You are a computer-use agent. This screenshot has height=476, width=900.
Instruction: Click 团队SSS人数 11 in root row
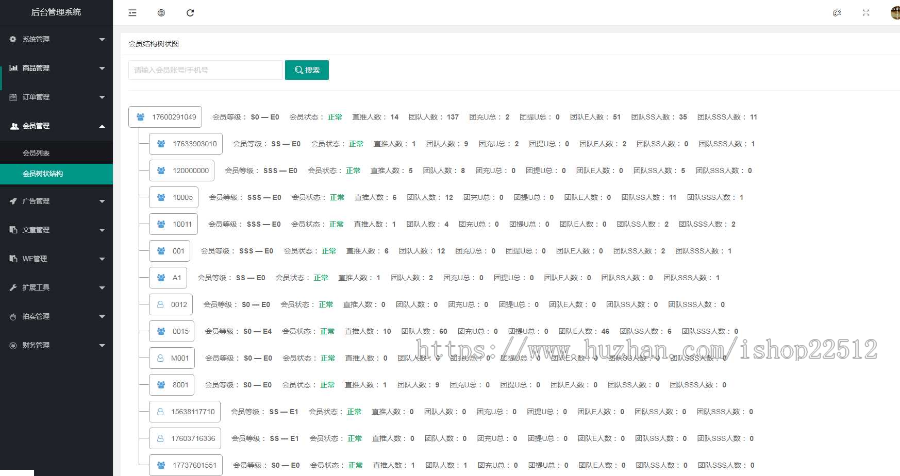(727, 117)
